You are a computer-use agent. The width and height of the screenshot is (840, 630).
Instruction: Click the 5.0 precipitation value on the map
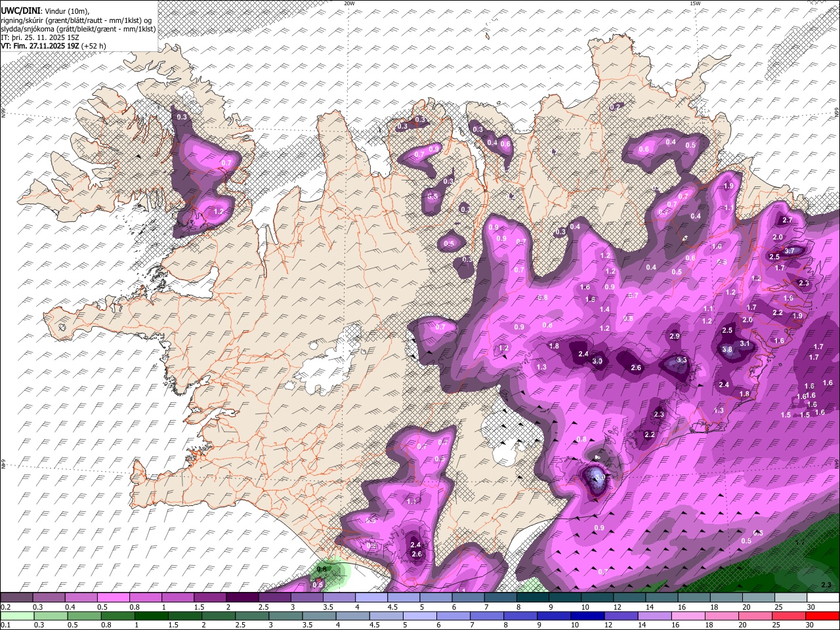[x=600, y=478]
